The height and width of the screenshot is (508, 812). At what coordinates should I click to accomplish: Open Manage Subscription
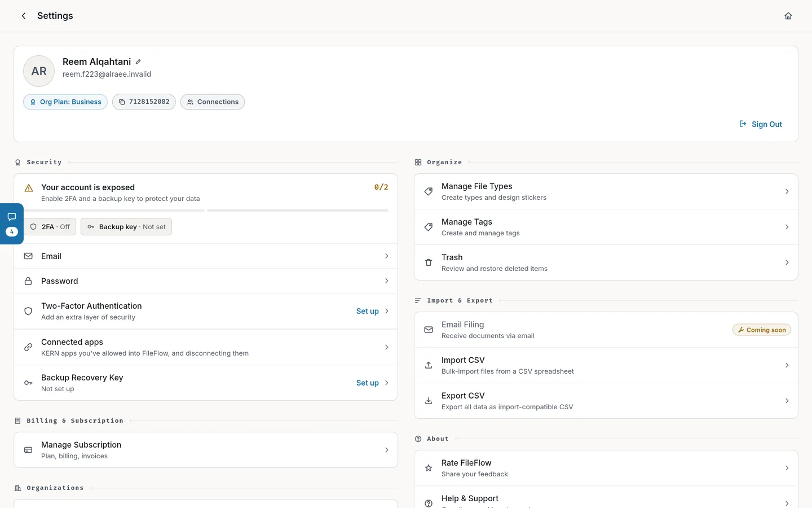[x=206, y=450]
